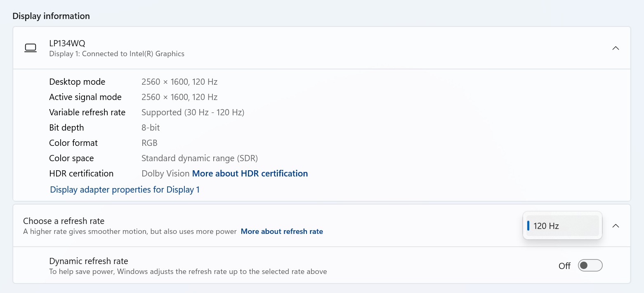The height and width of the screenshot is (293, 644).
Task: Open the 120 Hz refresh rate dropdown
Action: pos(562,226)
